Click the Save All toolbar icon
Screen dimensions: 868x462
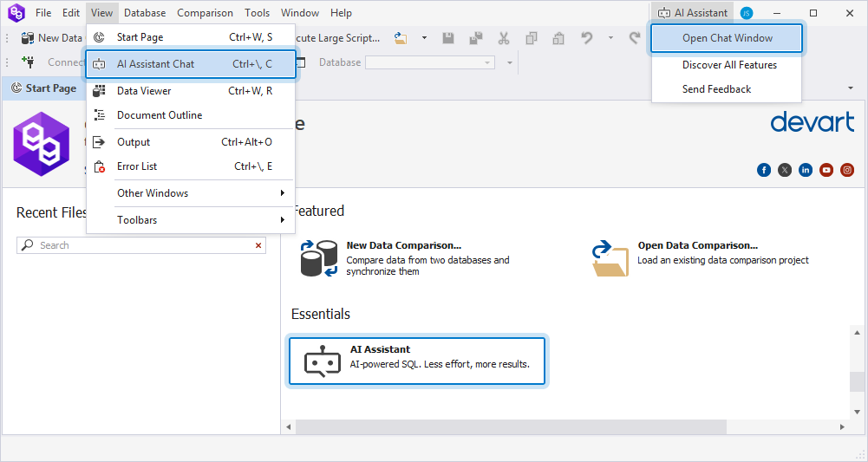pos(475,38)
